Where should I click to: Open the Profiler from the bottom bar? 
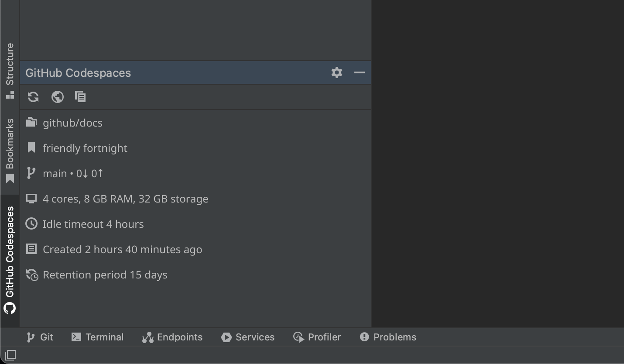[x=317, y=337]
